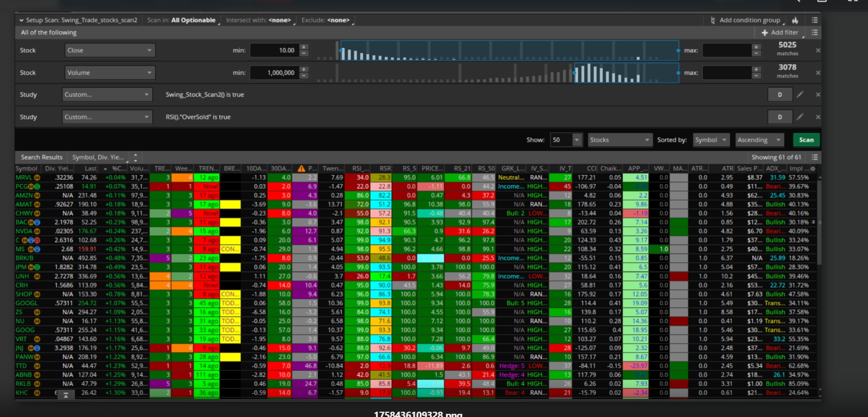
Task: Click the flame icon beside Add condition group
Action: coord(795,20)
